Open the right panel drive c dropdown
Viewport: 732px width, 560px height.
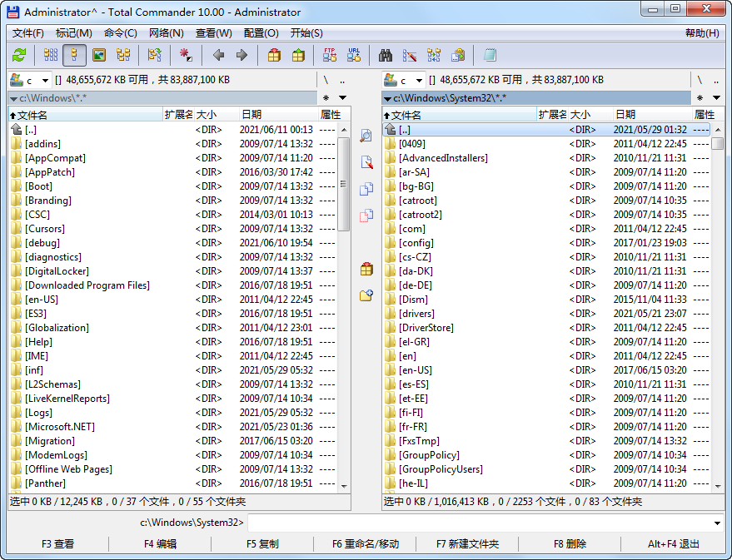point(403,81)
